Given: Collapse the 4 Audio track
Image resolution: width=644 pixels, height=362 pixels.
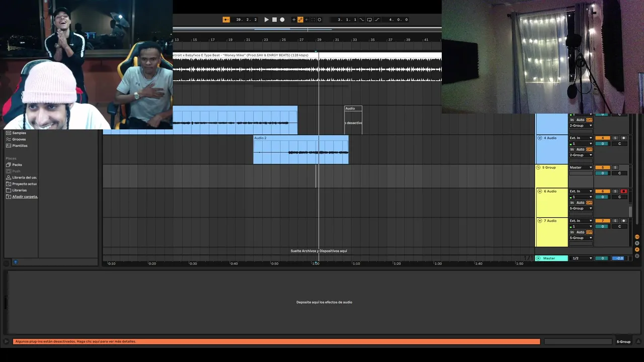Looking at the screenshot, I should click(x=540, y=138).
